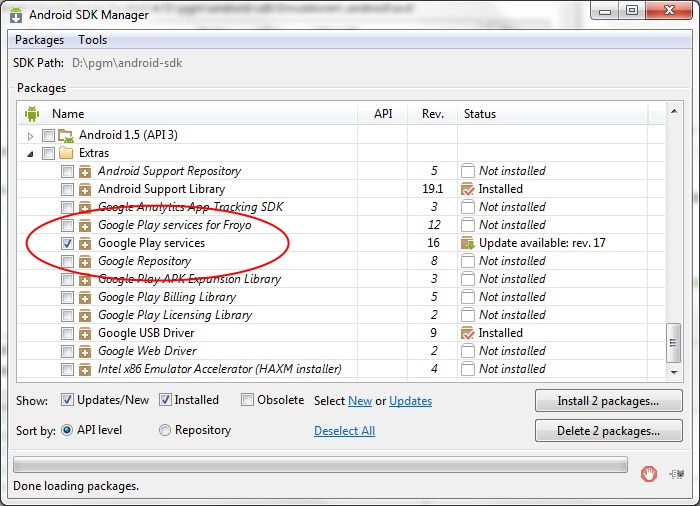This screenshot has height=506, width=700.
Task: Uncheck the Google Play services checkbox
Action: click(67, 243)
